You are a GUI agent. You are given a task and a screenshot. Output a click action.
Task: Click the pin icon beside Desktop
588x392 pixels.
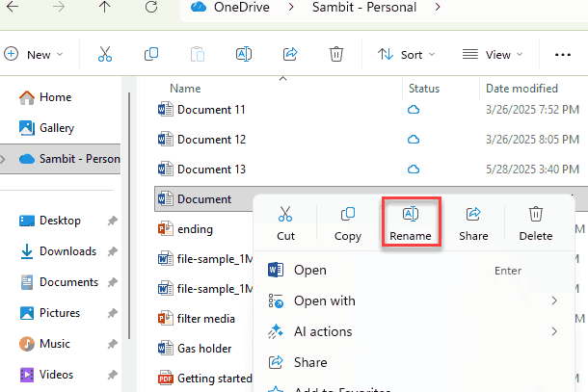112,221
